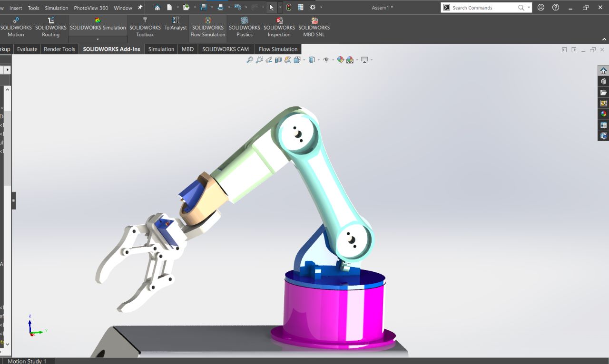Open the Insert menu

tap(16, 8)
